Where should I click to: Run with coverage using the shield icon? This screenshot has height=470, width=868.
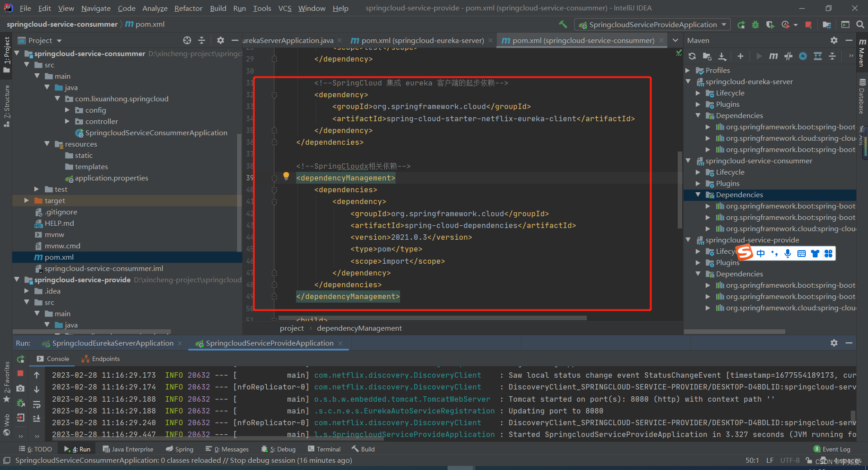[770, 25]
